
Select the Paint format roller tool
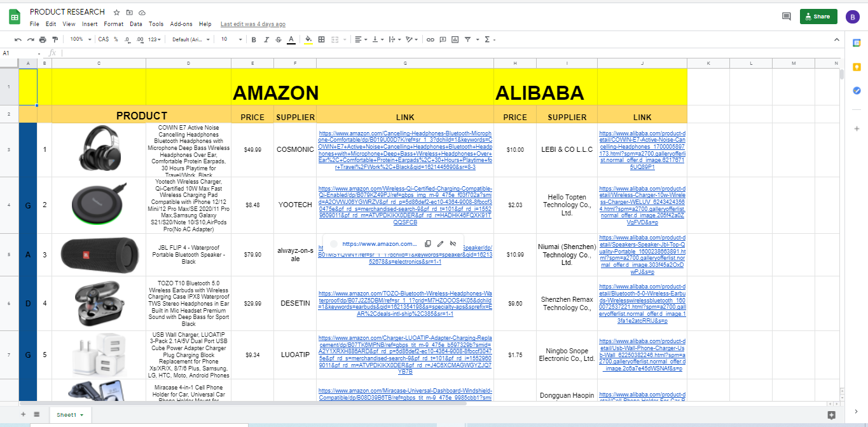[x=55, y=39]
